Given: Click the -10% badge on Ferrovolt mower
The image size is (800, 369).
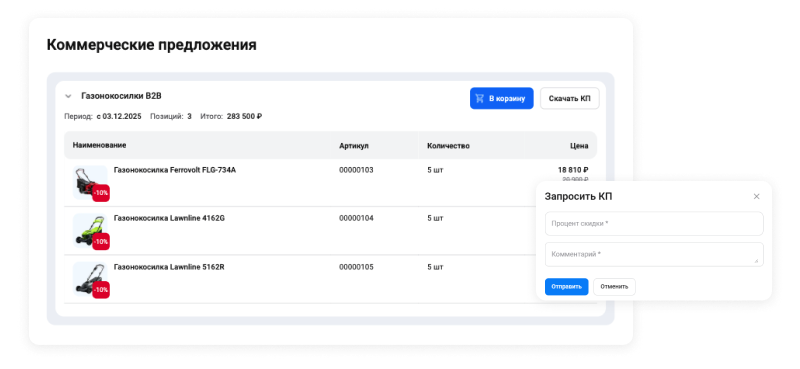Looking at the screenshot, I should click(x=101, y=193).
